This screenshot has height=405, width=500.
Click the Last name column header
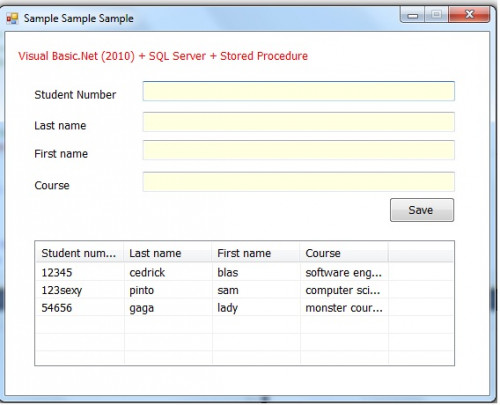(168, 253)
